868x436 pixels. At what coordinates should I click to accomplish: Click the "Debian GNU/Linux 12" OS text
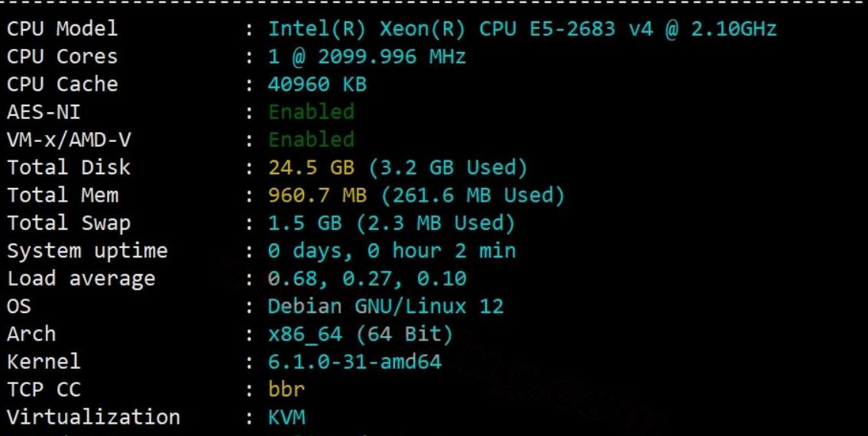[385, 306]
